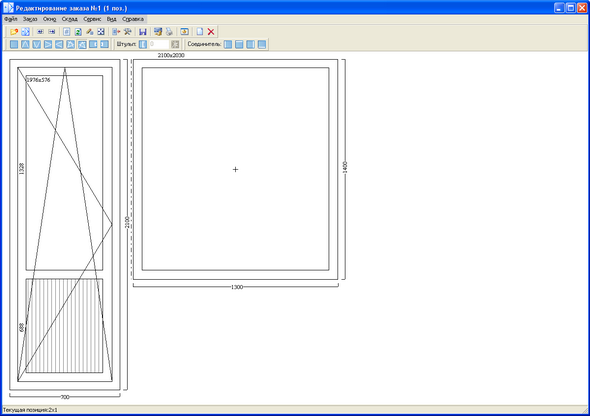
Task: Click the last Соединитель connector button
Action: tap(262, 44)
